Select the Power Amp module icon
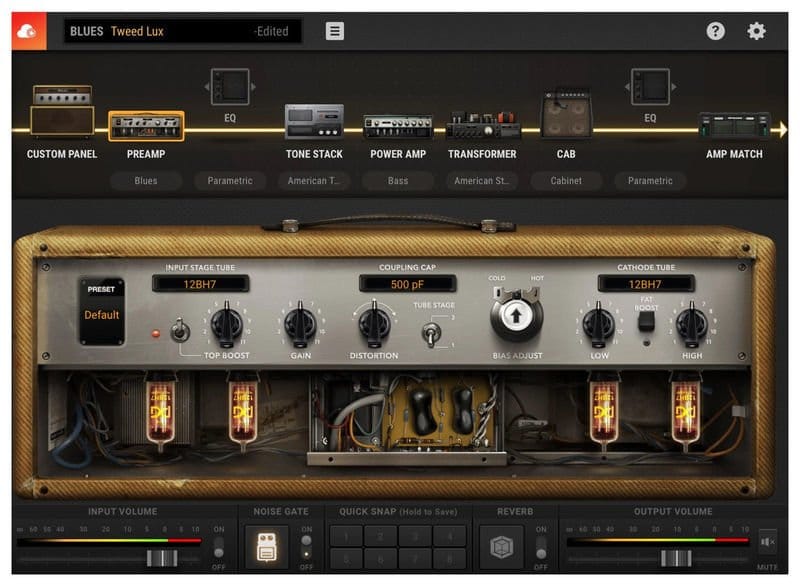 (x=398, y=127)
